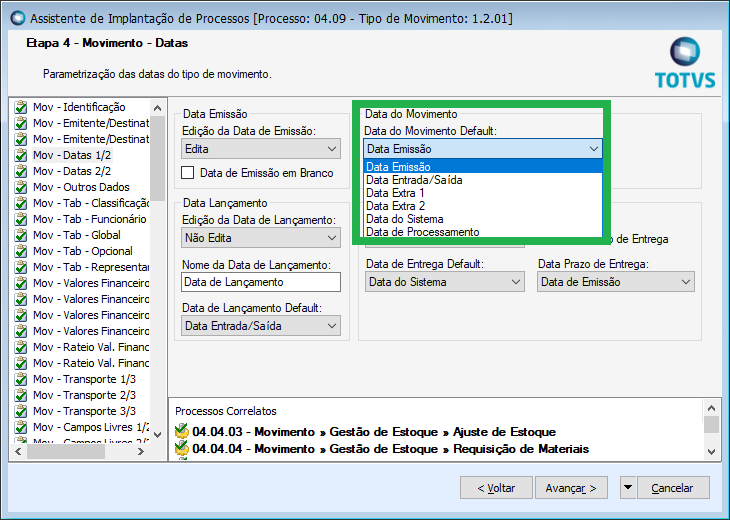The width and height of the screenshot is (730, 520).
Task: Click step list horizontal scrollbar left arrow
Action: coord(18,451)
